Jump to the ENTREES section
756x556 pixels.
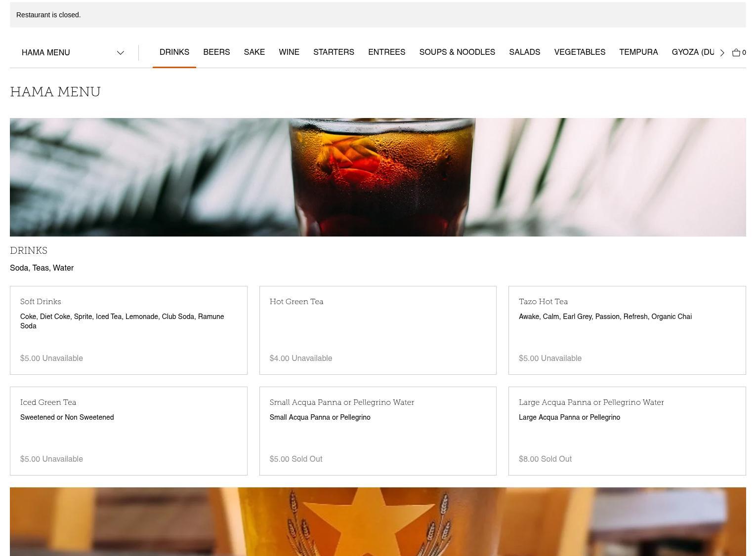386,52
